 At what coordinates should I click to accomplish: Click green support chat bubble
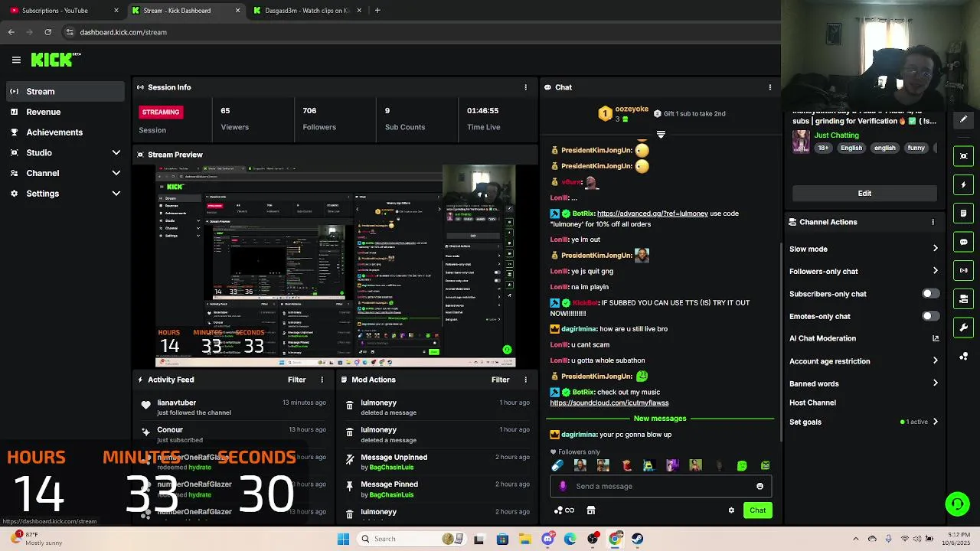coord(957,504)
